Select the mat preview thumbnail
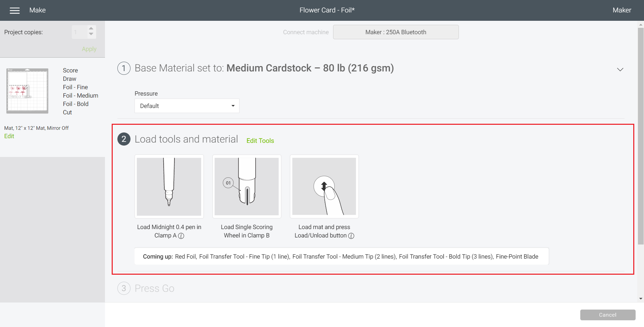Image resolution: width=644 pixels, height=327 pixels. click(x=27, y=91)
